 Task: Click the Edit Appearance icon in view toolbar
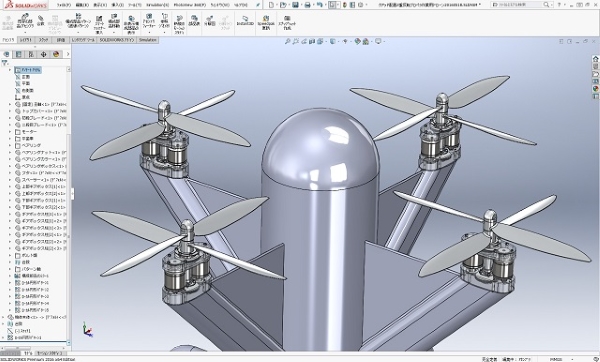click(357, 41)
